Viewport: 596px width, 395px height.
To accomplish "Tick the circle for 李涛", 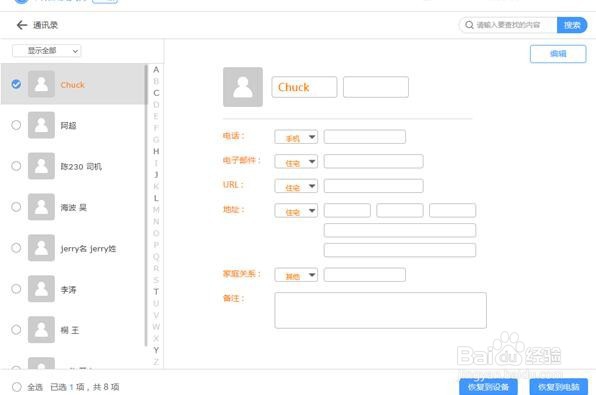I will coord(16,289).
